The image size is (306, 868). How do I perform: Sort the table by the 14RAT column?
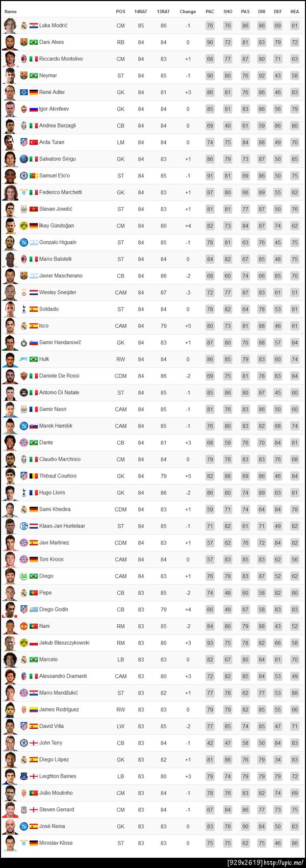pyautogui.click(x=141, y=11)
